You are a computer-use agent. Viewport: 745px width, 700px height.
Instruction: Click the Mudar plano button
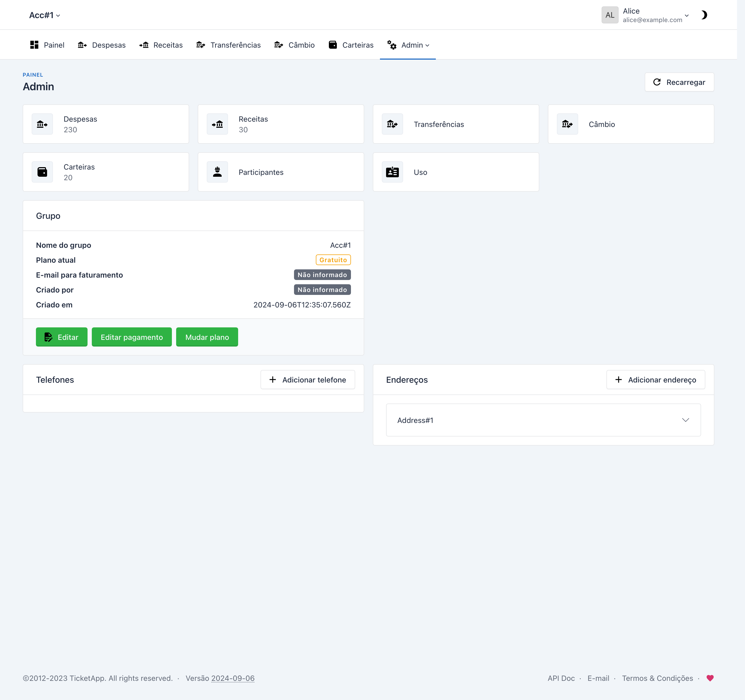pos(207,337)
